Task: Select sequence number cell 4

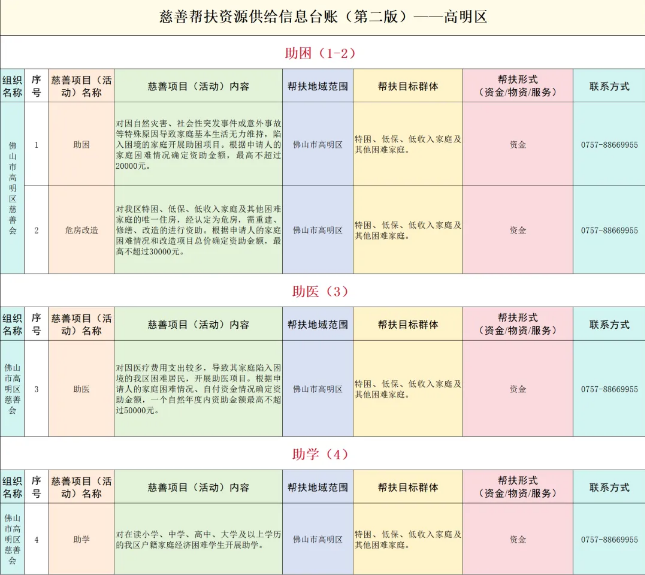Action: [37, 539]
